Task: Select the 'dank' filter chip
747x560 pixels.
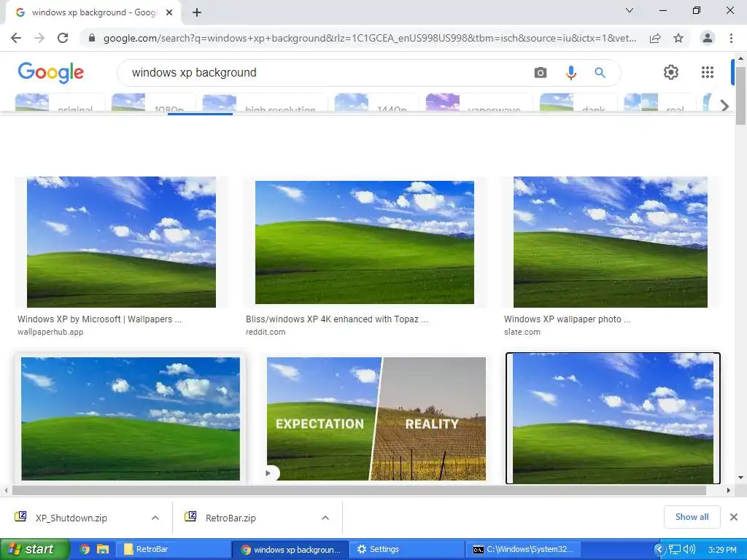Action: pos(578,102)
